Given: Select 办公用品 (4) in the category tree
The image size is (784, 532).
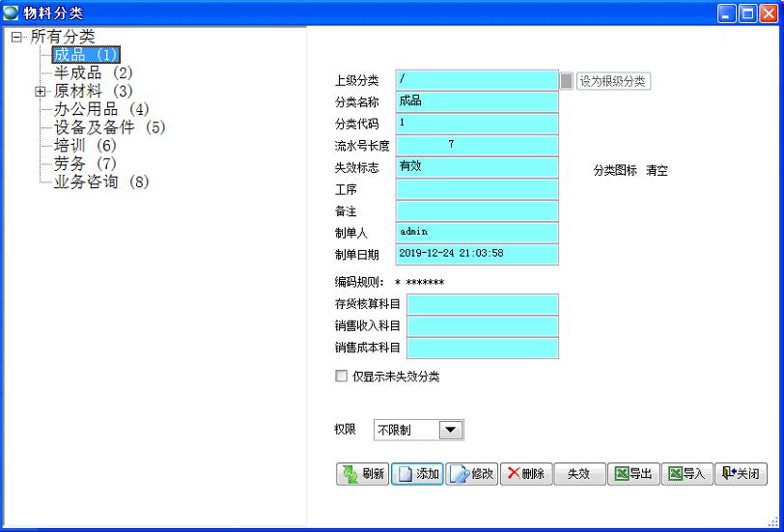Looking at the screenshot, I should click(100, 109).
